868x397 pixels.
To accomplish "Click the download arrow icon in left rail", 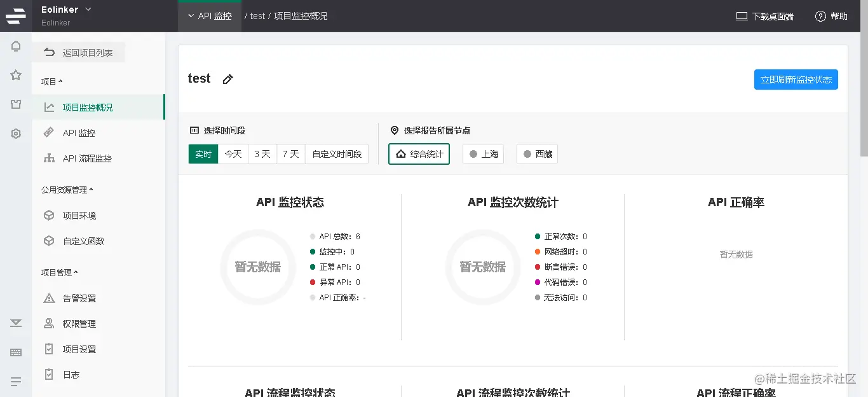I will [16, 323].
